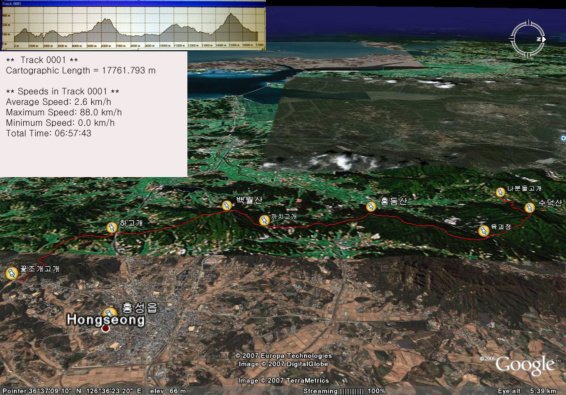Select the 꽃조개고개 starting waypoint icon

(x=12, y=273)
